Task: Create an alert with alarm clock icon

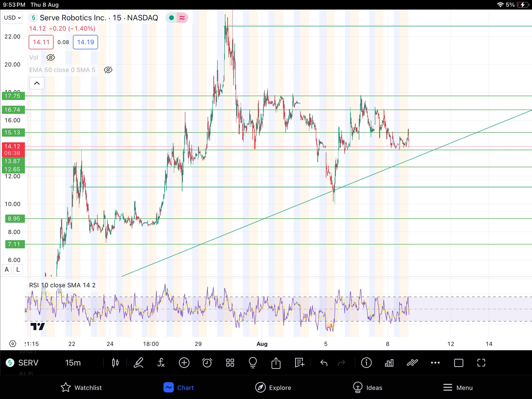Action: tap(207, 363)
